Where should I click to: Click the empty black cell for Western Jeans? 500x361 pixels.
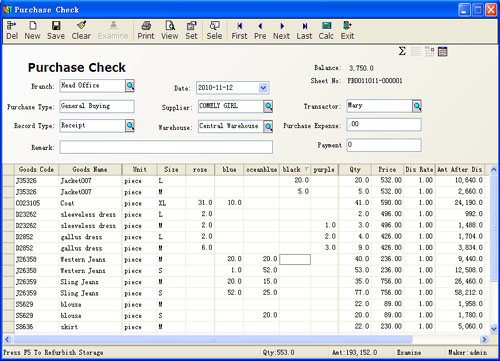[x=295, y=259]
